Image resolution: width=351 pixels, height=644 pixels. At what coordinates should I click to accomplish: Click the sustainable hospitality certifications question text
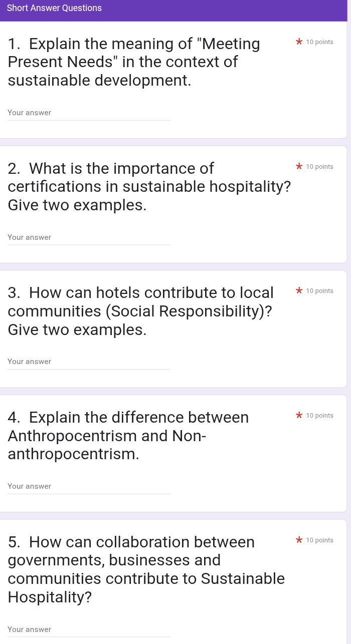pyautogui.click(x=149, y=186)
